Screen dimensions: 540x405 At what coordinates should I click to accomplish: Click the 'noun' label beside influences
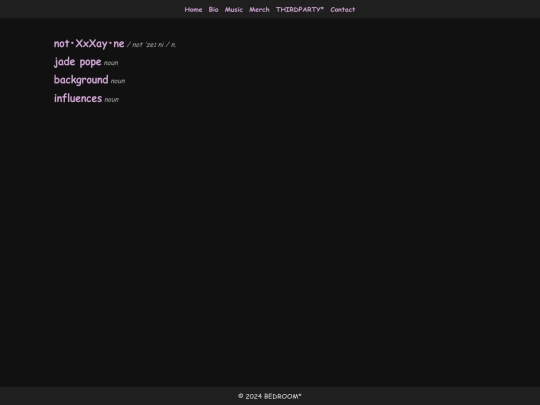click(111, 100)
